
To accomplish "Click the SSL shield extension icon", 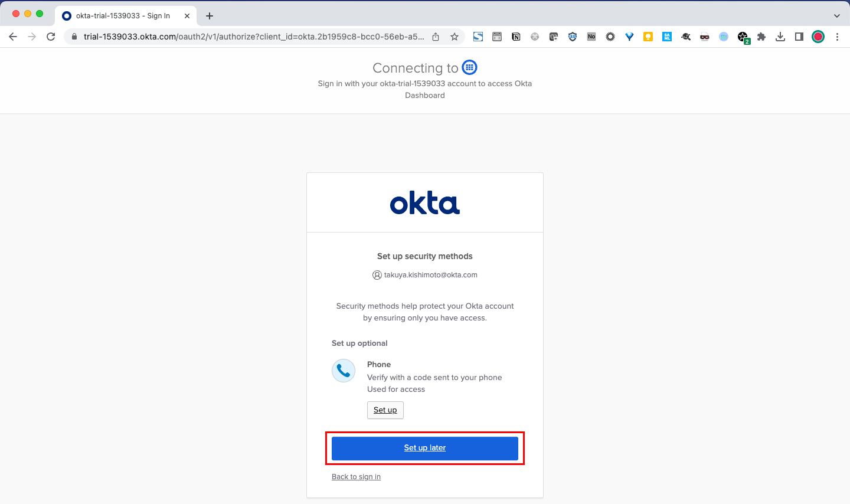I will [573, 37].
